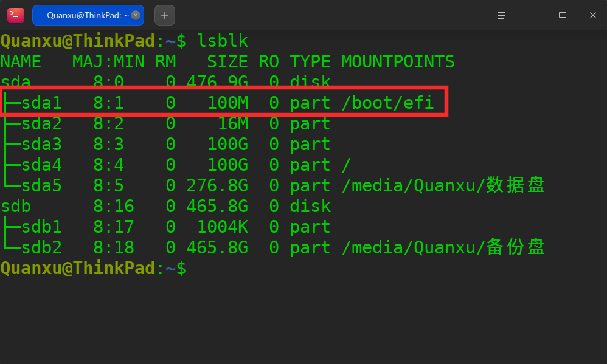The width and height of the screenshot is (607, 364).
Task: Click the 465.8G size in the sdb2 row
Action: (x=217, y=247)
